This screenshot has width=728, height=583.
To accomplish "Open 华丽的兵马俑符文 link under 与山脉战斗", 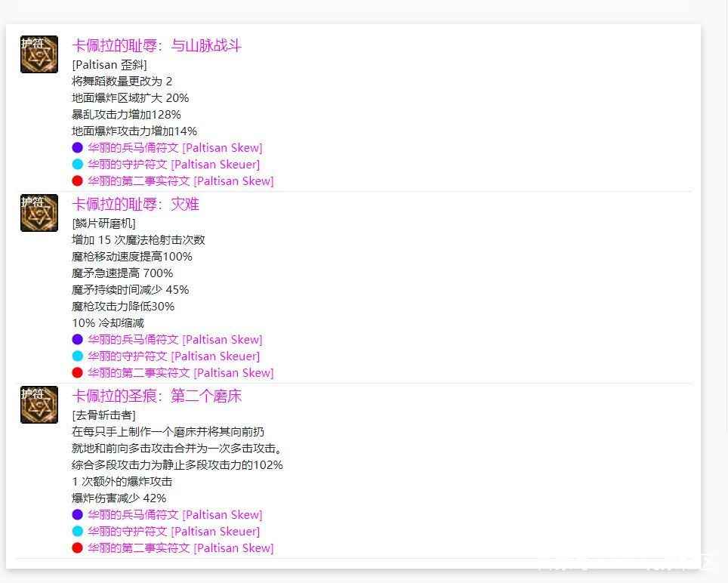I will click(175, 147).
